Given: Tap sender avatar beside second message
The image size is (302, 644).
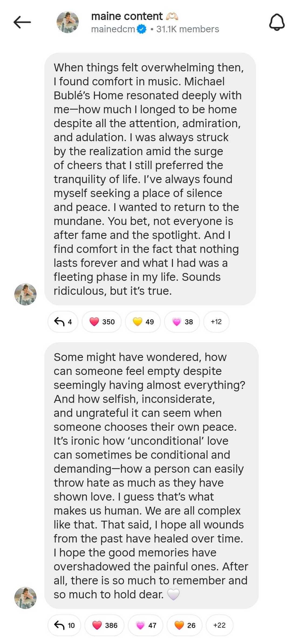Looking at the screenshot, I should pyautogui.click(x=25, y=598).
